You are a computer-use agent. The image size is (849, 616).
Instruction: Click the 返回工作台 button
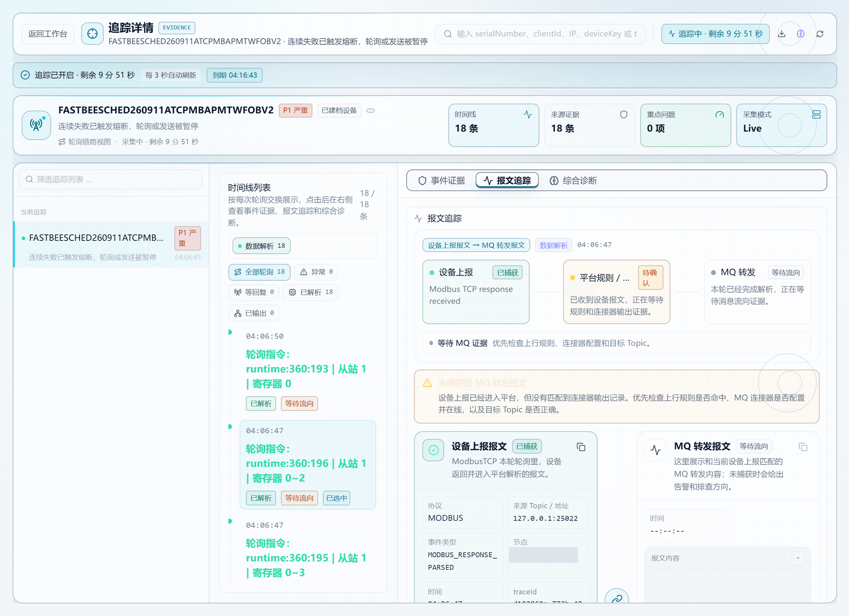pos(48,34)
